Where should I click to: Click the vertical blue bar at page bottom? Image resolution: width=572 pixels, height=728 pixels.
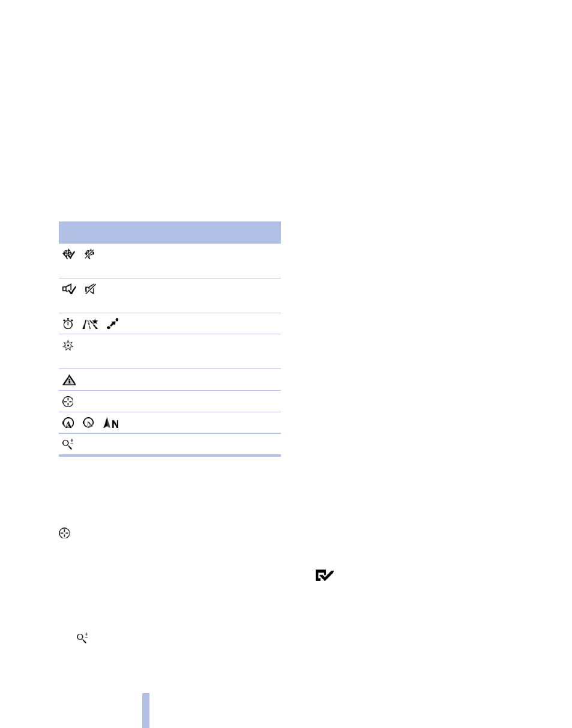[146, 711]
